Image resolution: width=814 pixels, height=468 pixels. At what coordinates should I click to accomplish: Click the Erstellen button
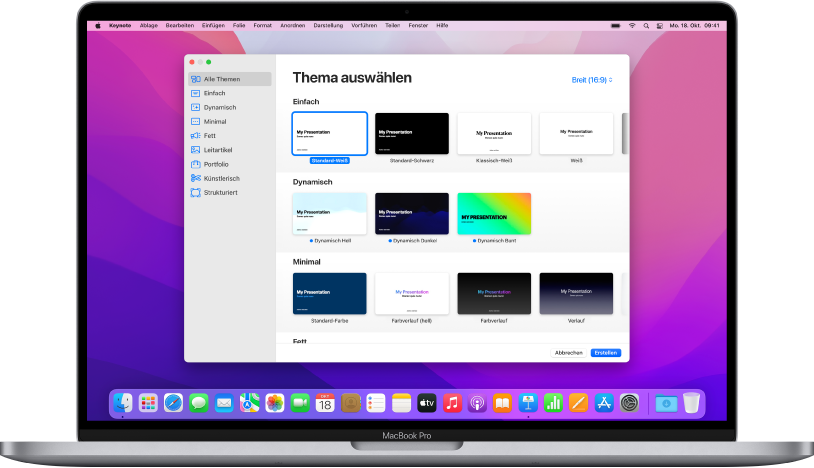coord(606,353)
